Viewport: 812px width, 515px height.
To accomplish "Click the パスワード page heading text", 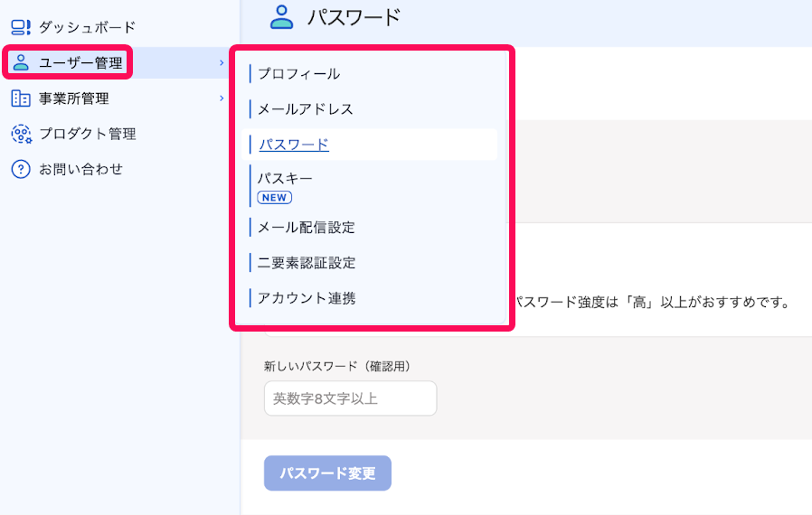I will coord(354,17).
